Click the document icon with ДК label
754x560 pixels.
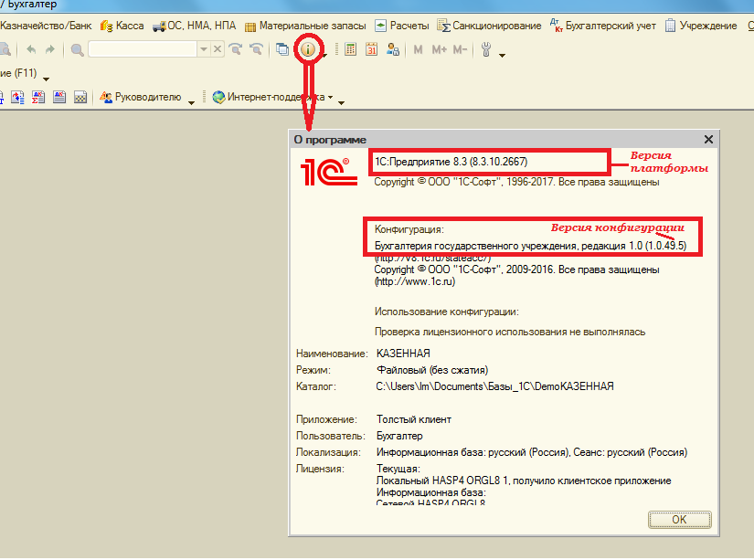click(59, 97)
